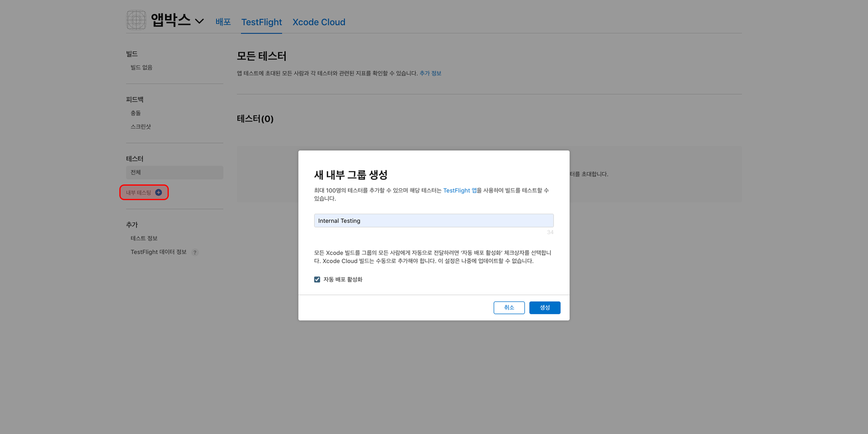Click the 내부 테스팅 sidebar label
The image size is (868, 434).
(139, 192)
